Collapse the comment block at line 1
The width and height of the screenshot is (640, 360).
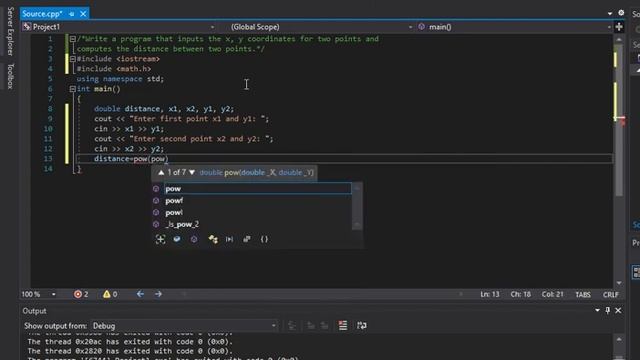tap(72, 39)
